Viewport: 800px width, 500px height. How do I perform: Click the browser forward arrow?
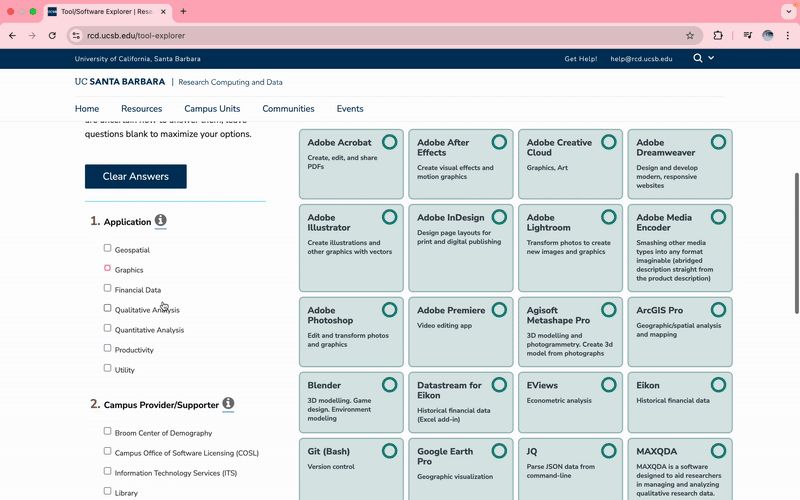[32, 36]
